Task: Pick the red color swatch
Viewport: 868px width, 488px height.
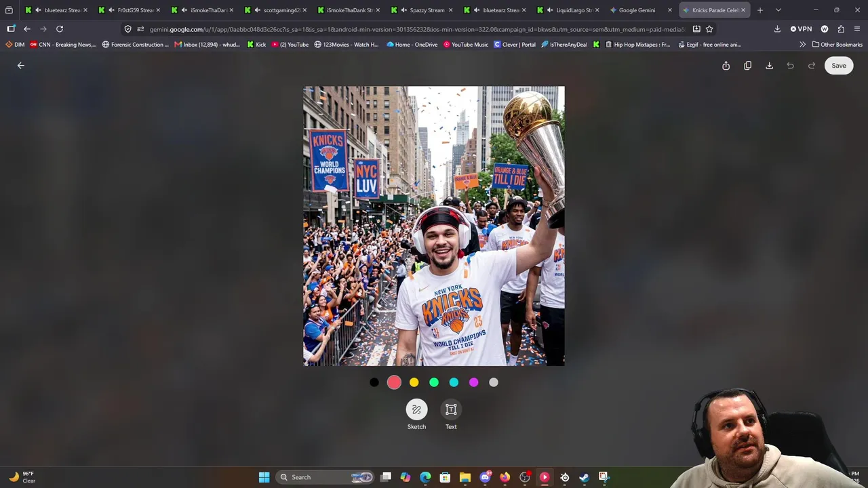Action: pos(394,382)
